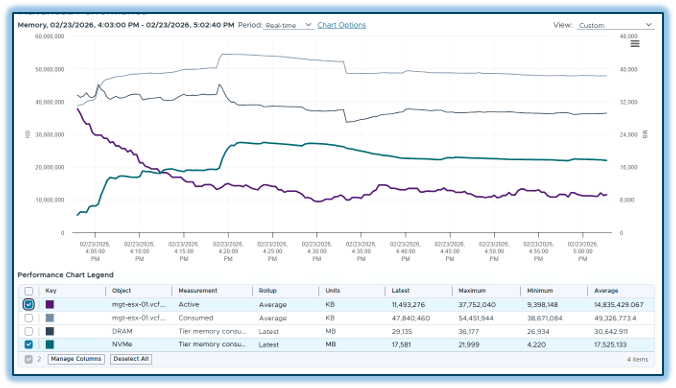Click the 9,398,148 minimum value

pyautogui.click(x=542, y=304)
